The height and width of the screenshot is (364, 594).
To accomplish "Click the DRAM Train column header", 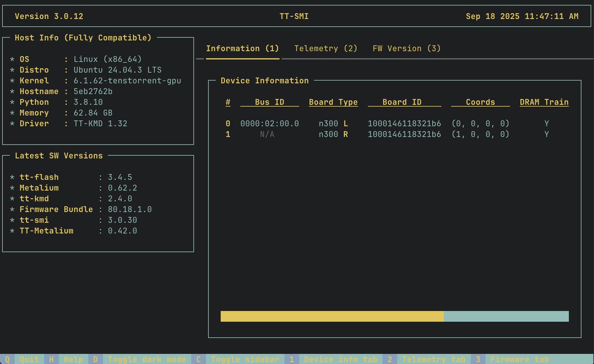I will [x=544, y=102].
